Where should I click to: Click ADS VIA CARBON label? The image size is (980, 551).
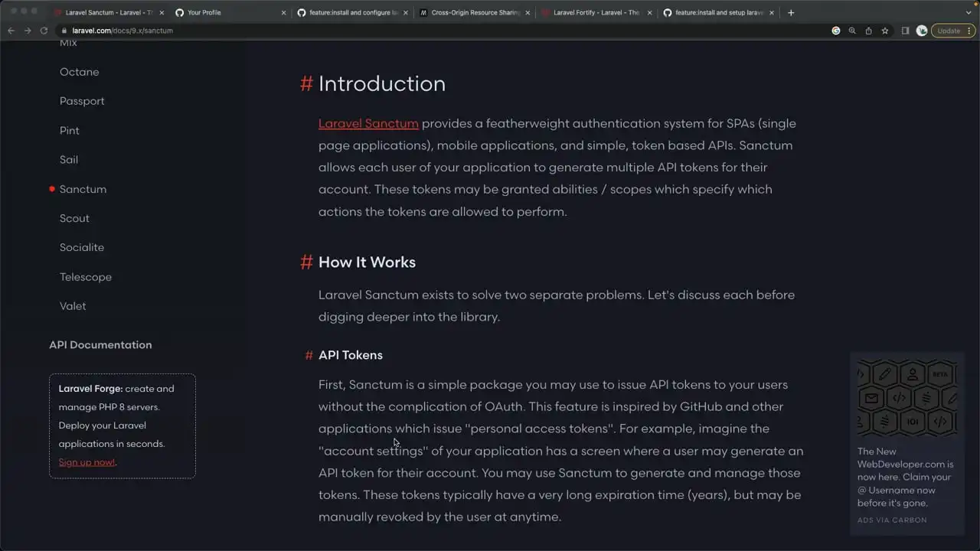[x=892, y=520]
